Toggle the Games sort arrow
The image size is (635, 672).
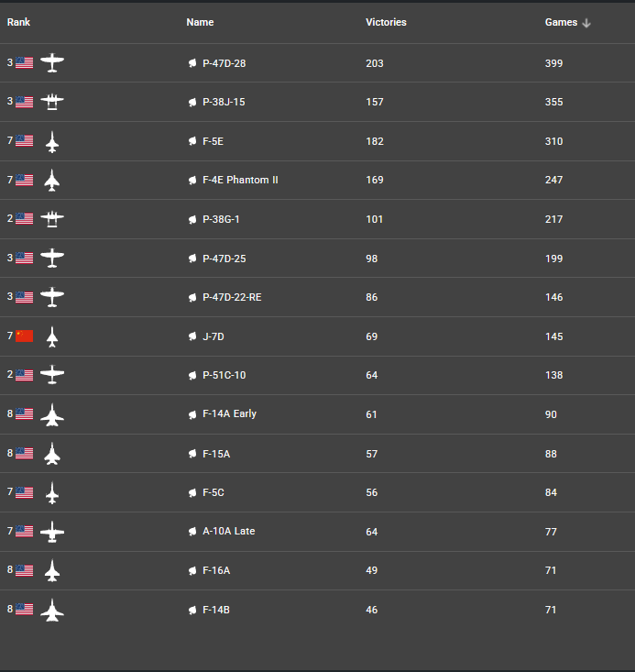coord(586,23)
